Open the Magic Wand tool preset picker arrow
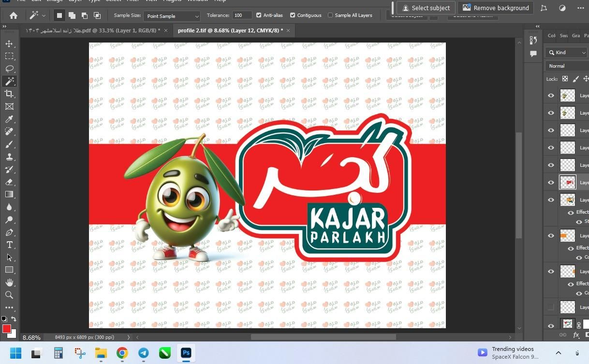The width and height of the screenshot is (589, 364). pos(44,15)
